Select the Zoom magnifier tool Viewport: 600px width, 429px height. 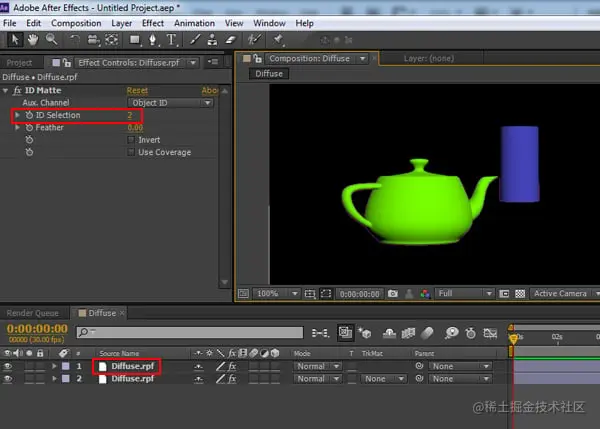[x=52, y=39]
